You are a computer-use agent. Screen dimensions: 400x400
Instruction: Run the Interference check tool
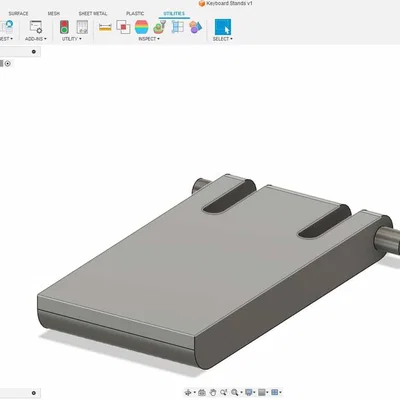coord(123,27)
